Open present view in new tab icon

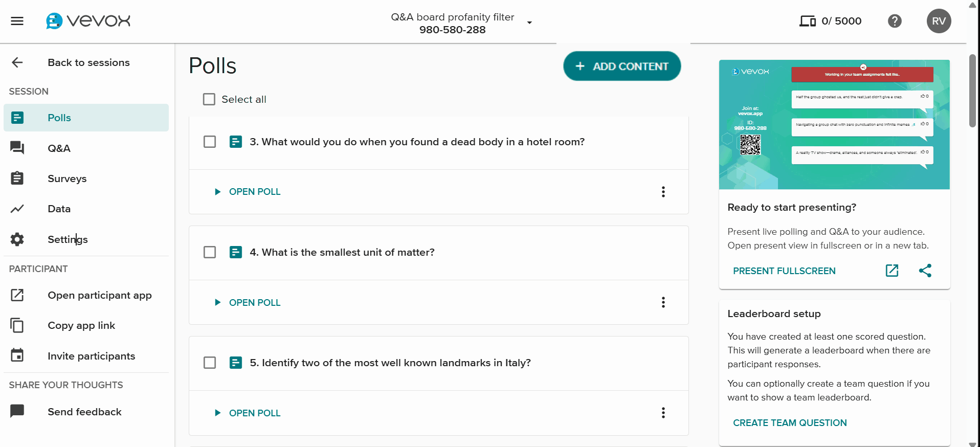point(892,271)
